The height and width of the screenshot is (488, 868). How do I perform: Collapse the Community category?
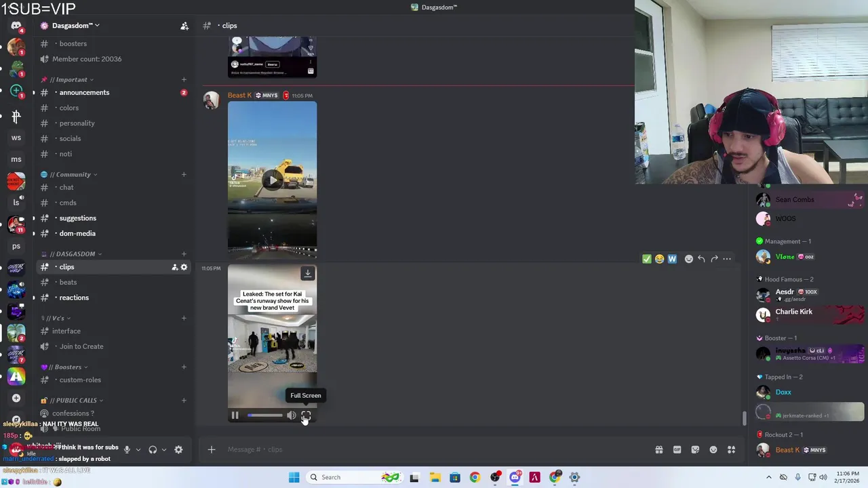click(73, 174)
